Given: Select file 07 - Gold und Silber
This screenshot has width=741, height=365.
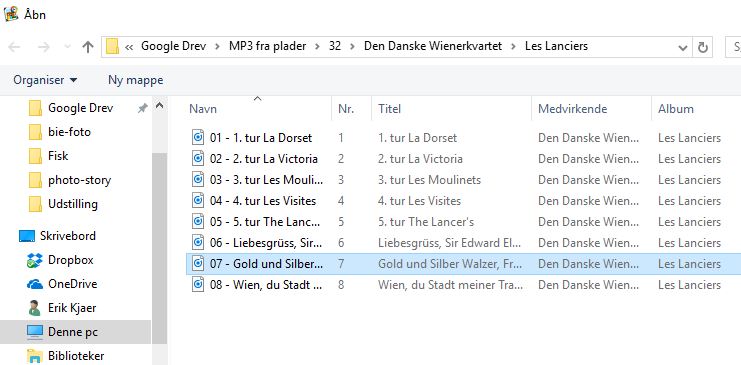Looking at the screenshot, I should coord(267,264).
